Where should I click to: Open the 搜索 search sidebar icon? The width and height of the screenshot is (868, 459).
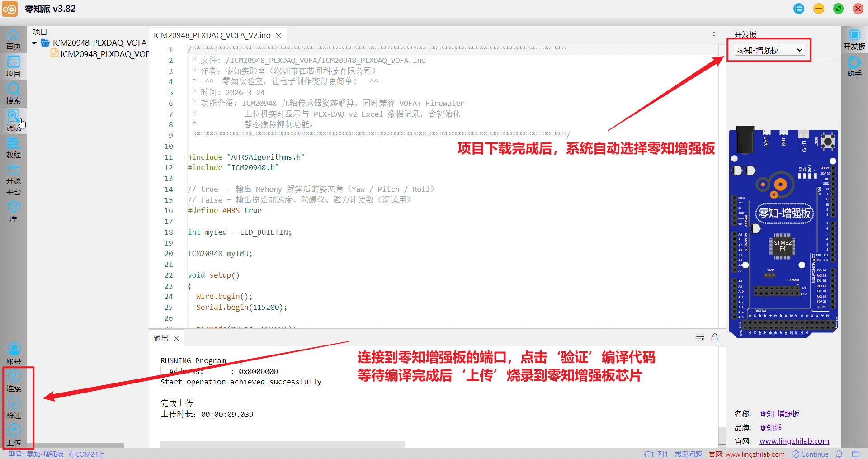click(x=13, y=94)
